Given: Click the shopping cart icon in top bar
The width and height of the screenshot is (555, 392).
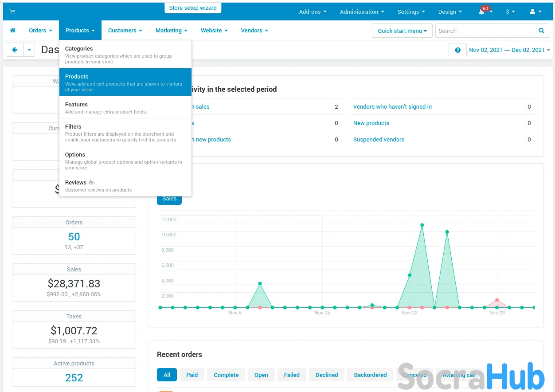Looking at the screenshot, I should click(x=12, y=12).
